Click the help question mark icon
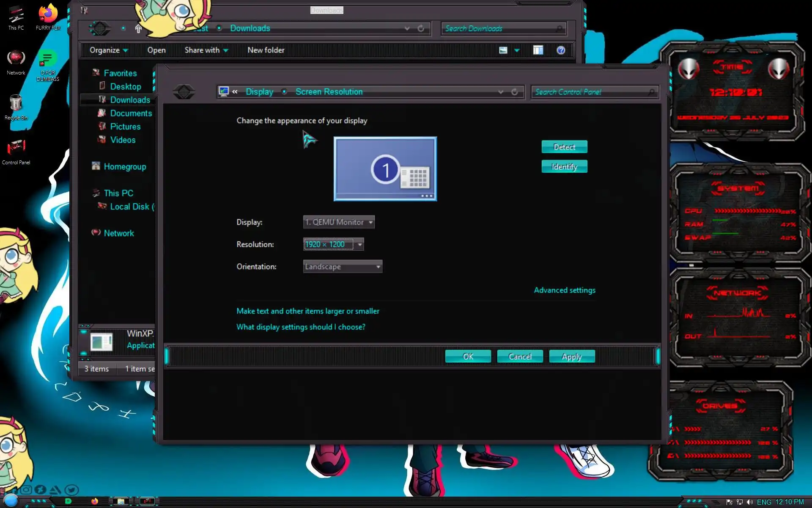812x508 pixels. pyautogui.click(x=561, y=50)
